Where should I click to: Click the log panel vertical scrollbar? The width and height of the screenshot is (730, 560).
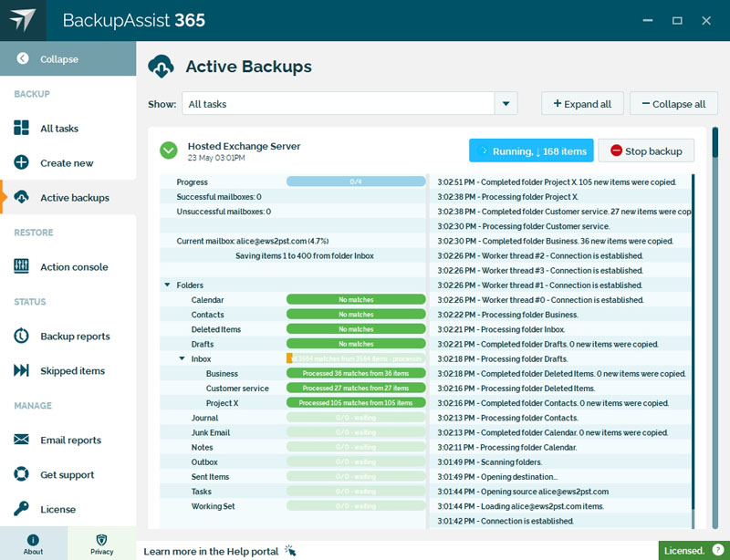tap(693, 351)
